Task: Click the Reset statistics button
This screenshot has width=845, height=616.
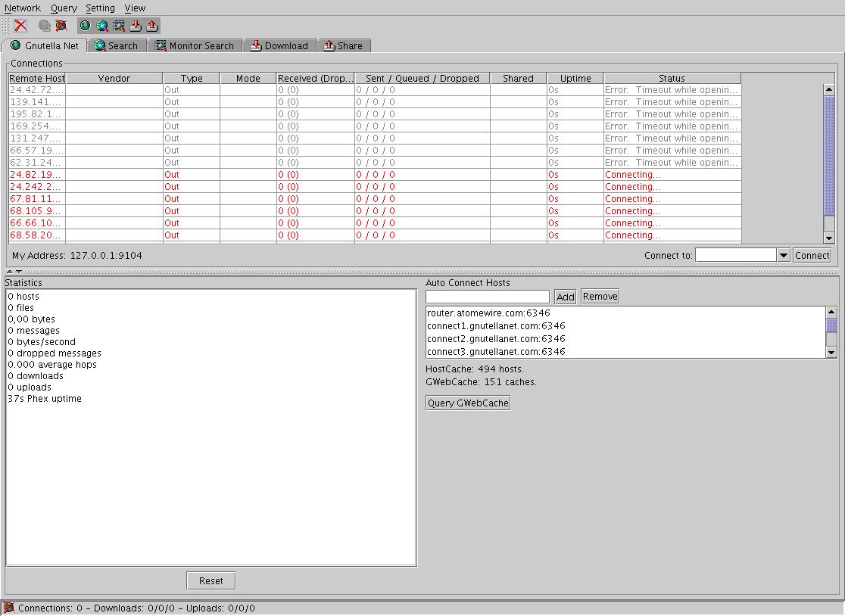Action: [210, 580]
